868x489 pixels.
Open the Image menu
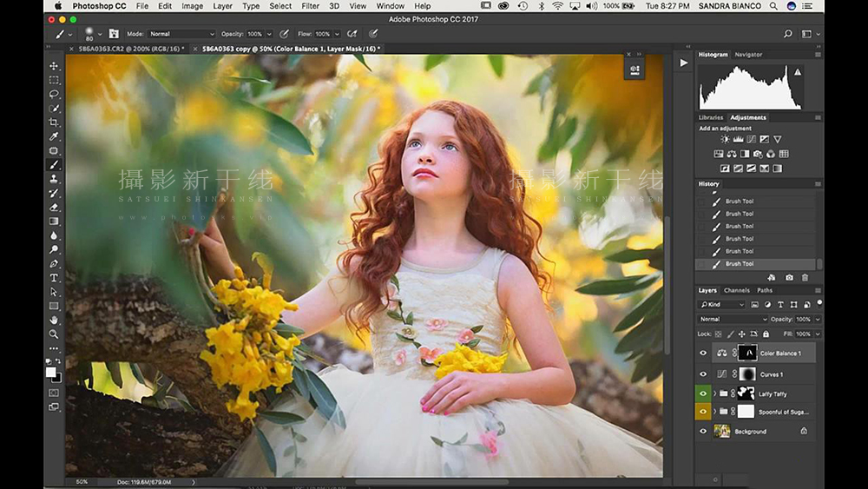pyautogui.click(x=192, y=6)
